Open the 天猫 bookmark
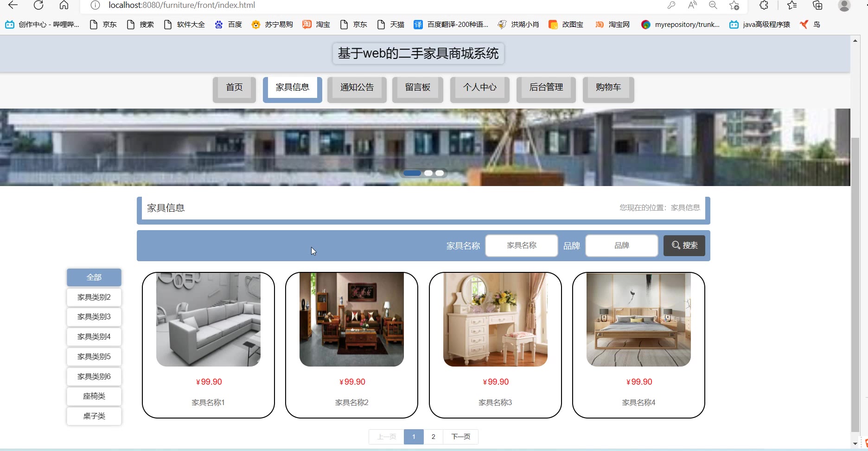This screenshot has height=451, width=868. (391, 25)
